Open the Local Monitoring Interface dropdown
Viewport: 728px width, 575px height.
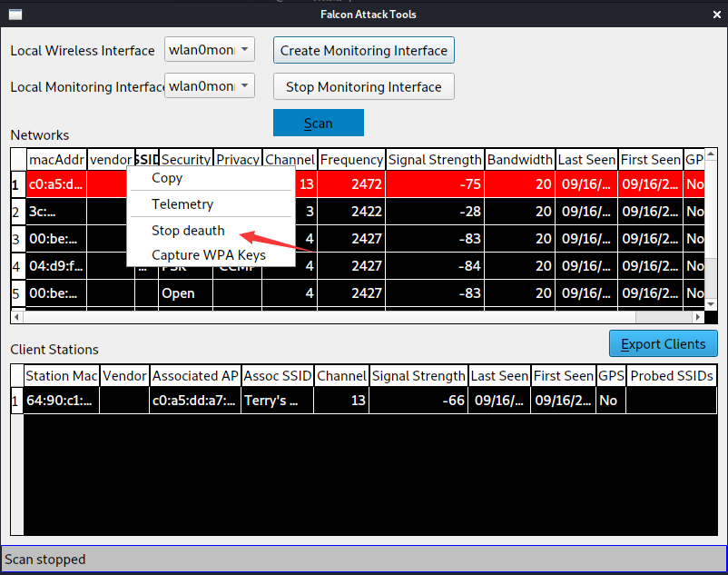(x=210, y=85)
